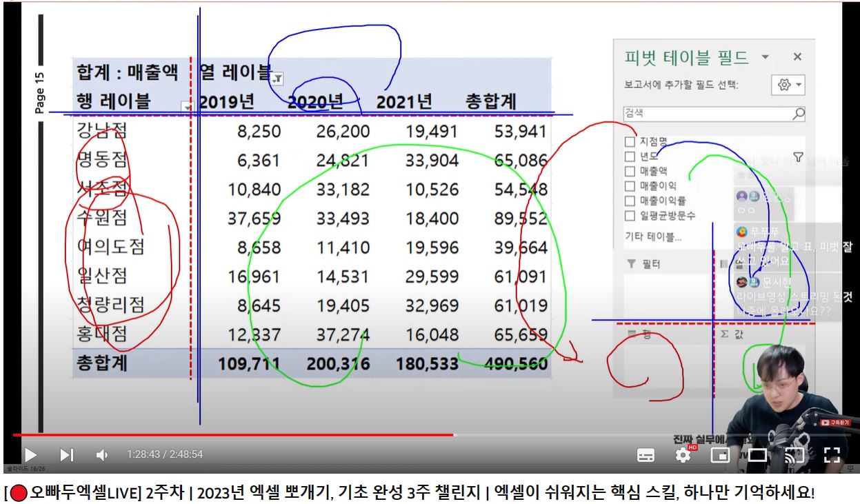Image resolution: width=860 pixels, height=504 pixels.
Task: Check the 매출이익률 field checkbox
Action: pyautogui.click(x=630, y=201)
